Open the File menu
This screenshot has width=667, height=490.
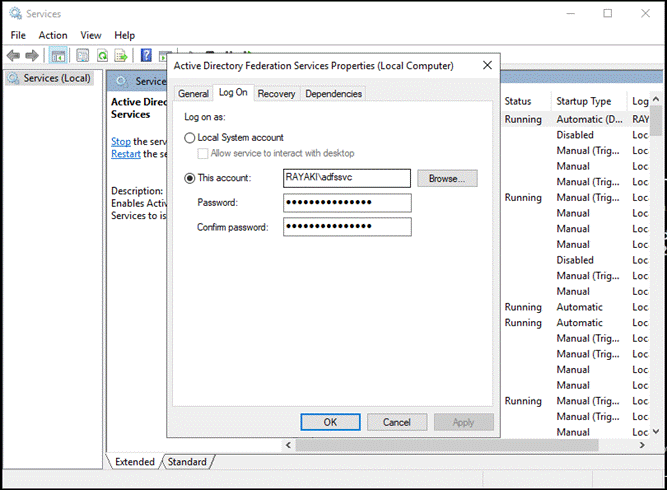pos(18,35)
